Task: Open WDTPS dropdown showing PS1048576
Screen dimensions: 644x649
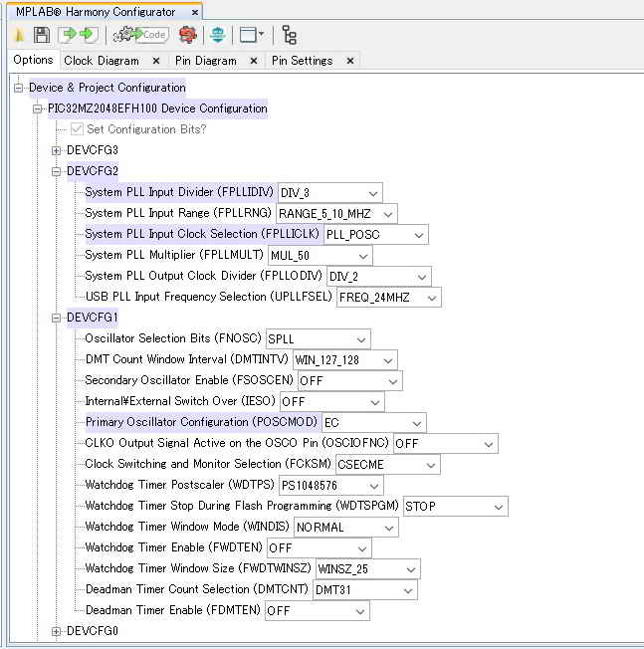Action: 331,486
